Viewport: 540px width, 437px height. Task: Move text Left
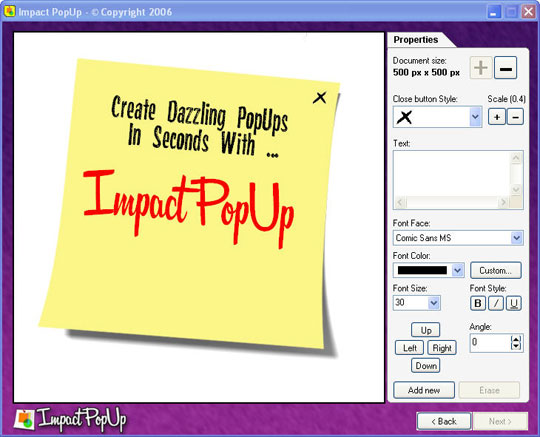[409, 348]
